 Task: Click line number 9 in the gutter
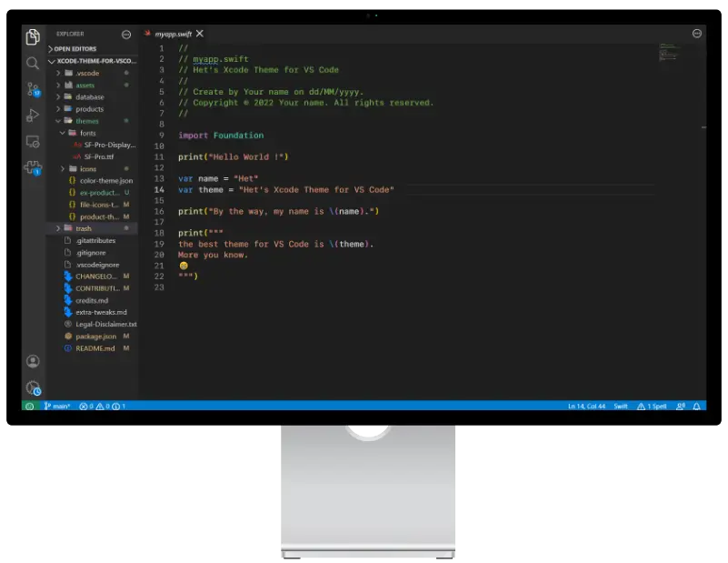click(162, 136)
